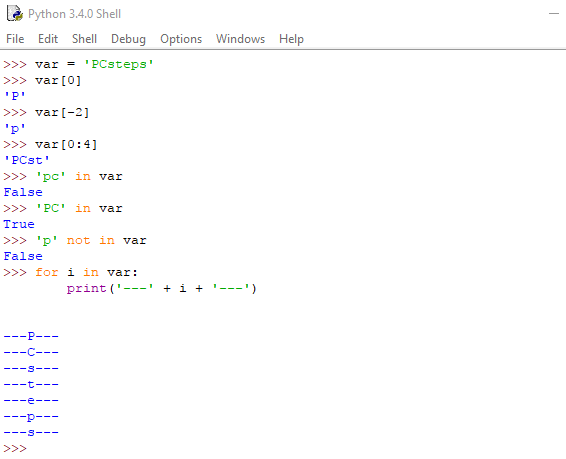Click the Python IDLE icon in title bar
This screenshot has height=459, width=566.
15,14
